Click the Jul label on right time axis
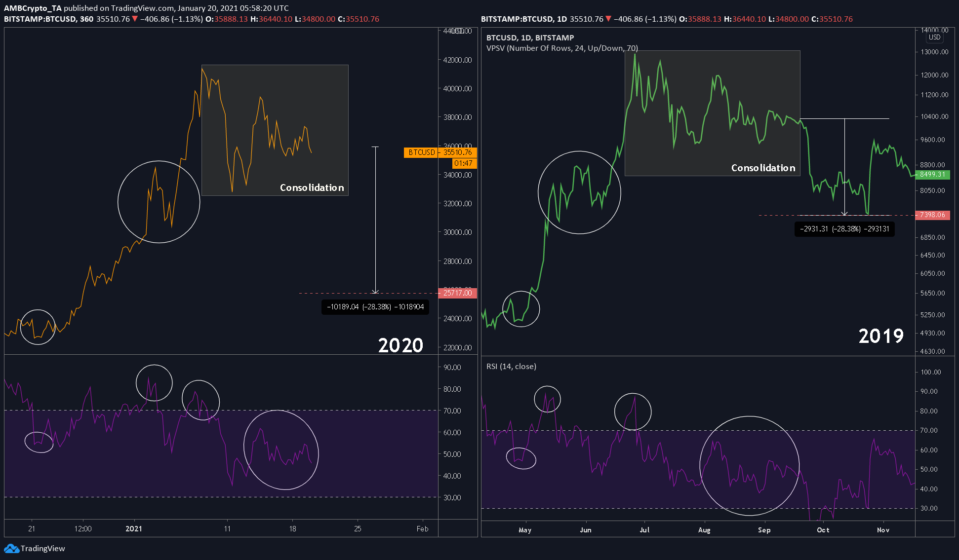The width and height of the screenshot is (959, 560). click(x=644, y=530)
